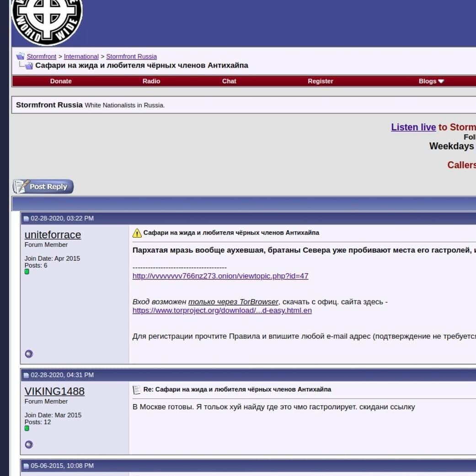The image size is (476, 476).
Task: Select the 'Stormfront Russia' forum heading text
Action: coord(49,105)
